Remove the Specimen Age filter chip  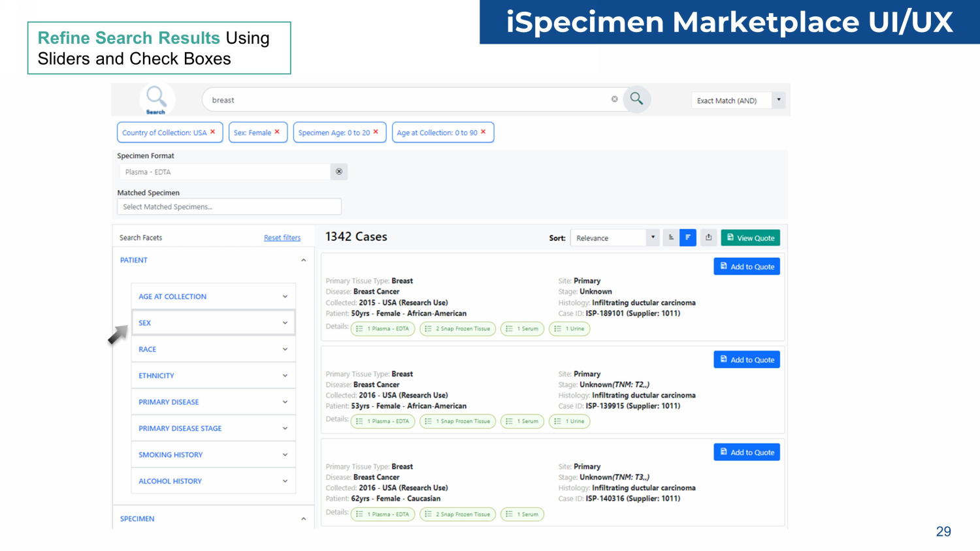point(376,132)
